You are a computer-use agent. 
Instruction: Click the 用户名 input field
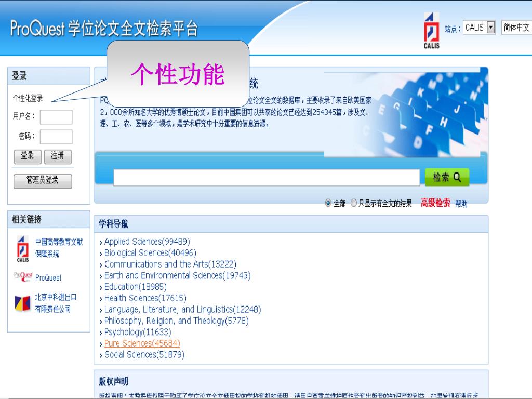pos(56,117)
